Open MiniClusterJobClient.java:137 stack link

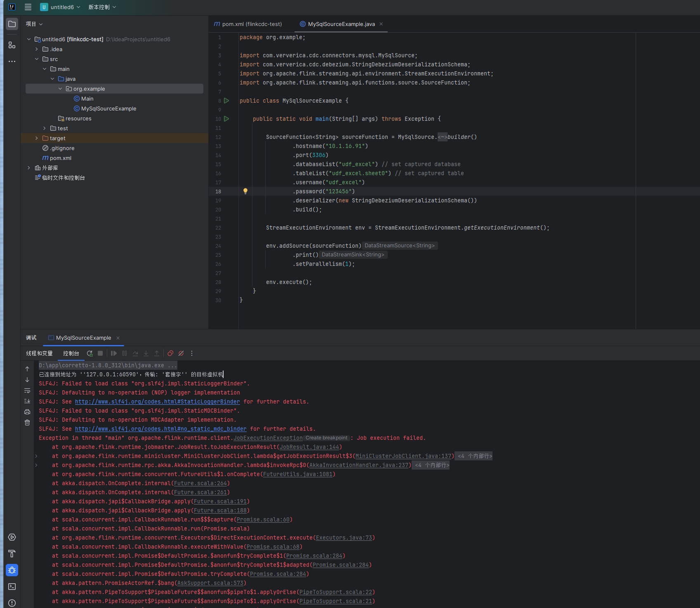pos(403,456)
